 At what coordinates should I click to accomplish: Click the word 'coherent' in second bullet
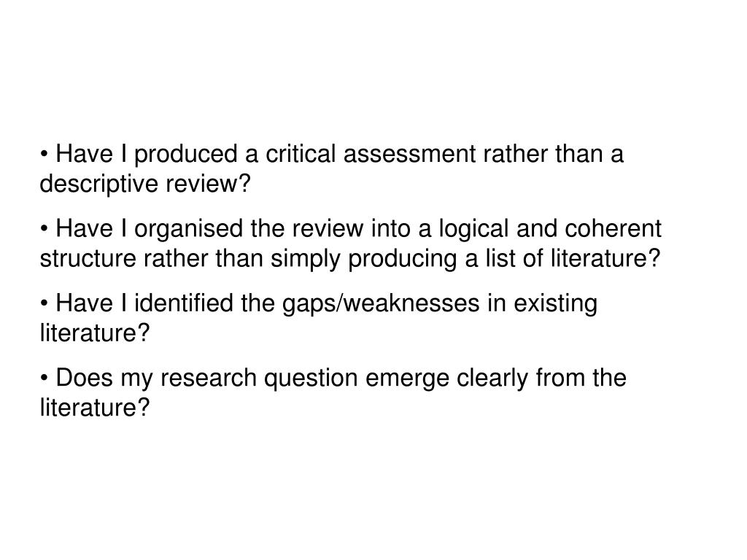point(613,228)
